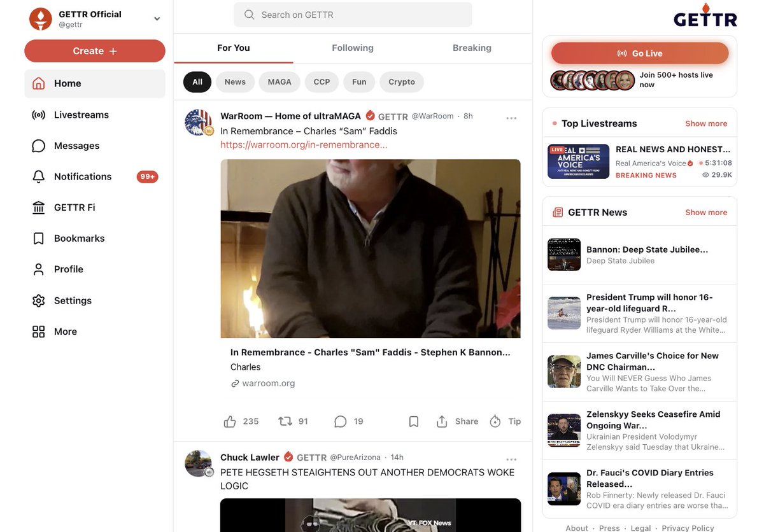
Task: Select the All filter chip
Action: (x=197, y=82)
